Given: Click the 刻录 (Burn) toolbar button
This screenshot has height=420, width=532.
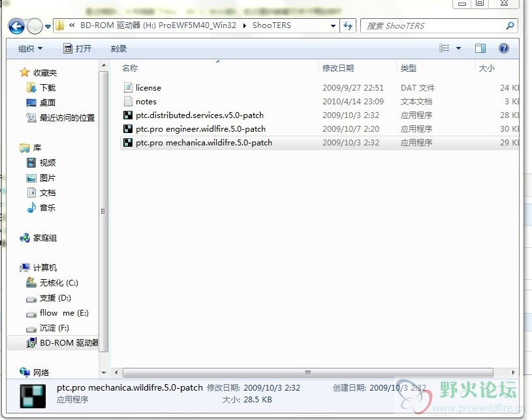Looking at the screenshot, I should pos(118,48).
